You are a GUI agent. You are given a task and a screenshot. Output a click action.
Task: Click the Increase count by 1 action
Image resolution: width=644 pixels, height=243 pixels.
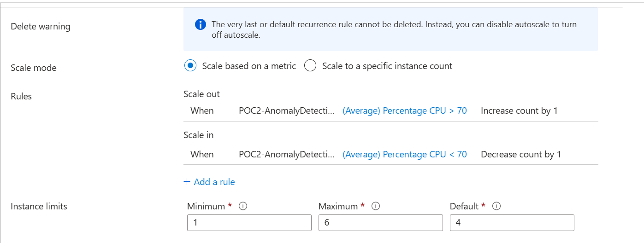click(x=519, y=110)
